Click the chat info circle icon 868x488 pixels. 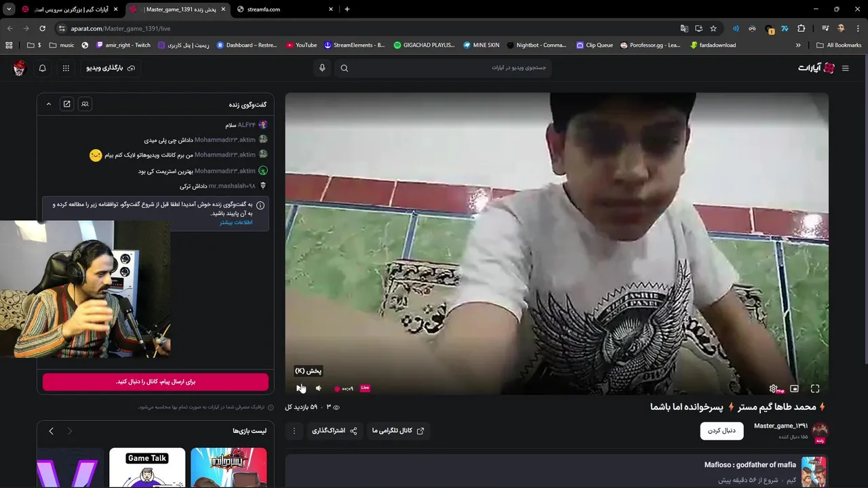click(x=260, y=205)
